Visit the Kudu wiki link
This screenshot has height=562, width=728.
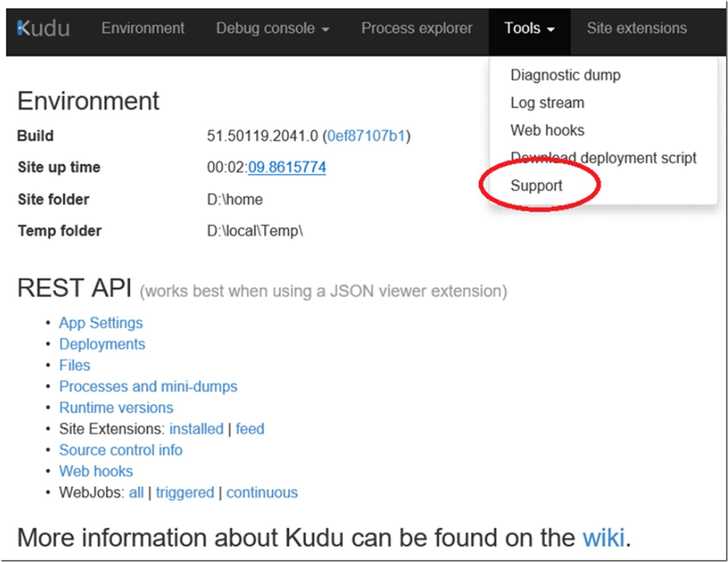[603, 538]
